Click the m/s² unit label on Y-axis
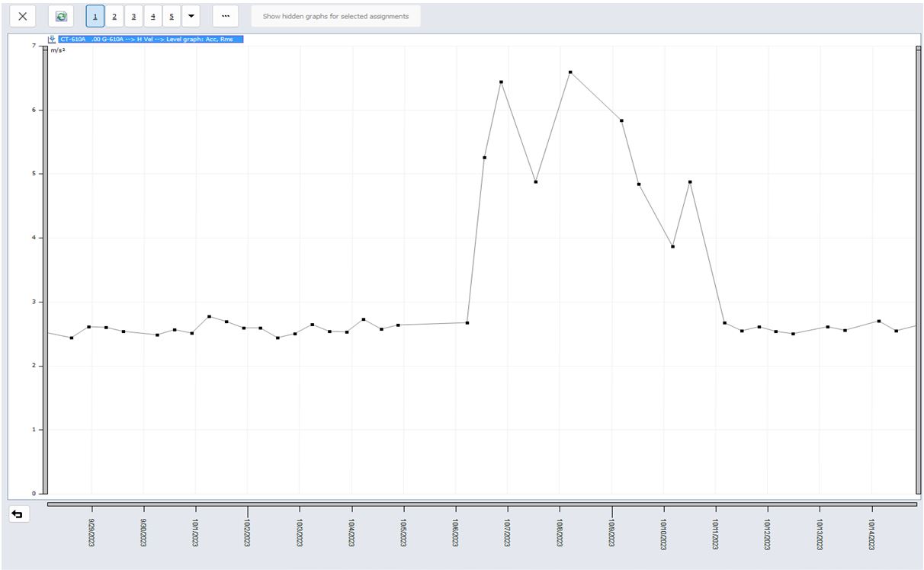This screenshot has width=924, height=570. tap(57, 50)
